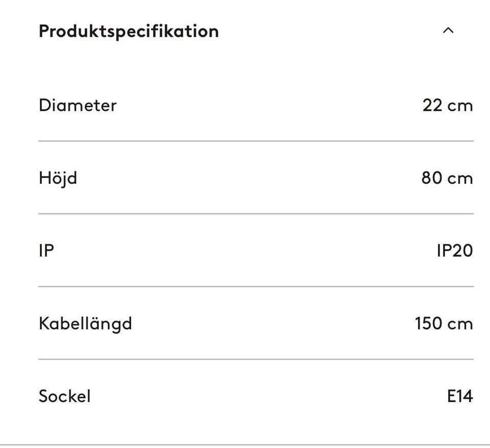The image size is (490, 448).
Task: Click the cm unit in the Diameter row
Action: point(460,106)
